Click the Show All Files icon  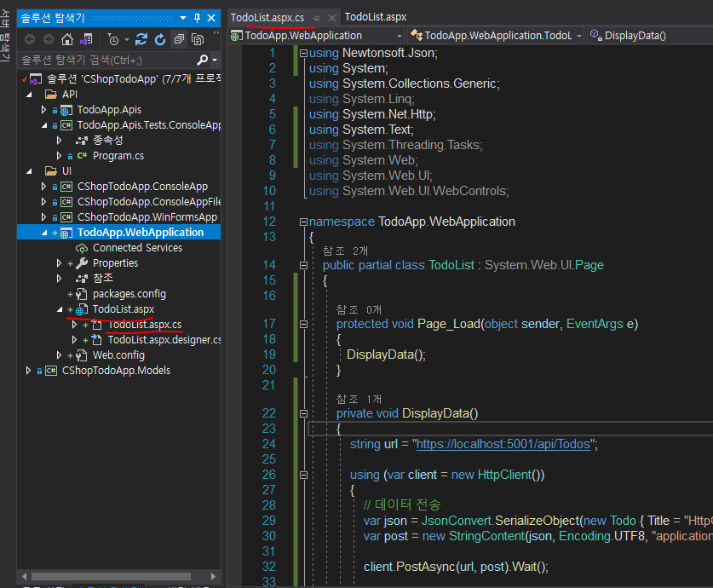coord(198,39)
